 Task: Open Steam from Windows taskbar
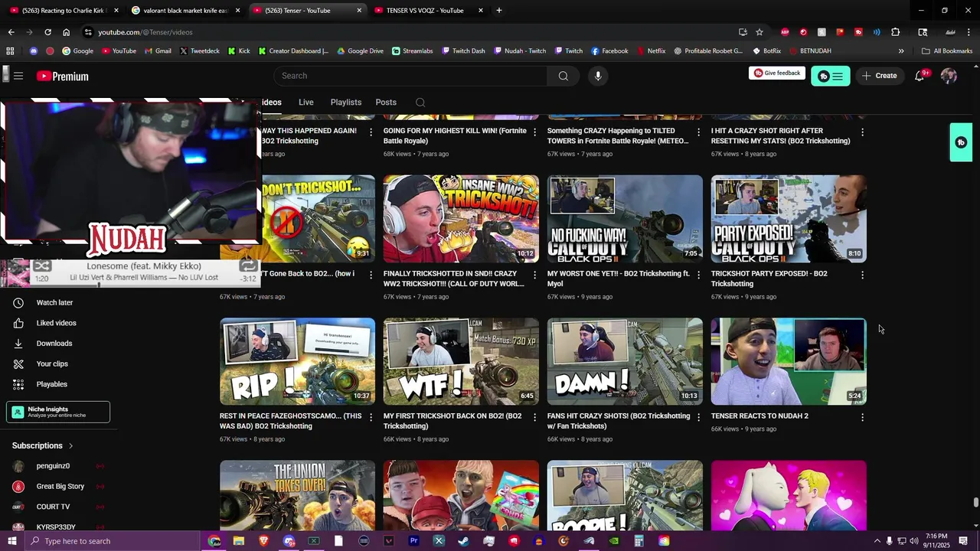464,541
